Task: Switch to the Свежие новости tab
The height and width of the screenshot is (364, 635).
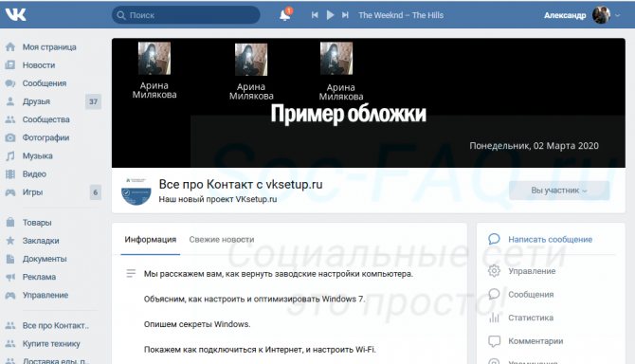Action: (222, 239)
